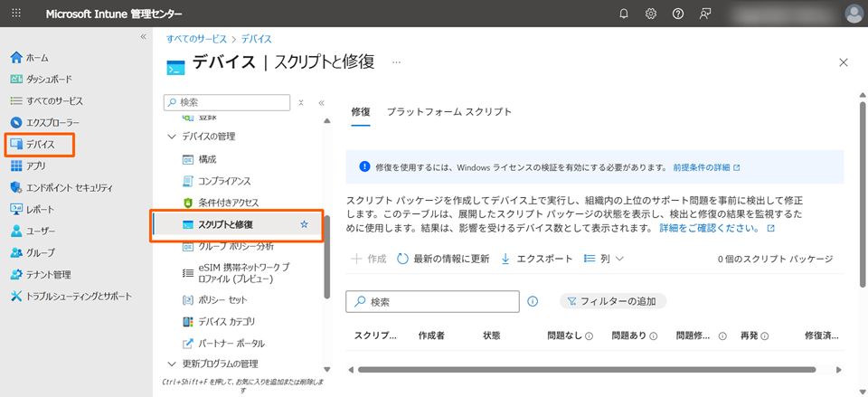Collapse the left navigation sidebar
This screenshot has width=868, height=397.
pos(143,36)
